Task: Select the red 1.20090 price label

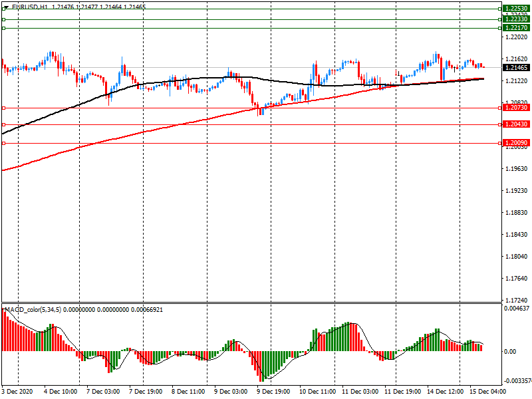Action: tap(516, 143)
